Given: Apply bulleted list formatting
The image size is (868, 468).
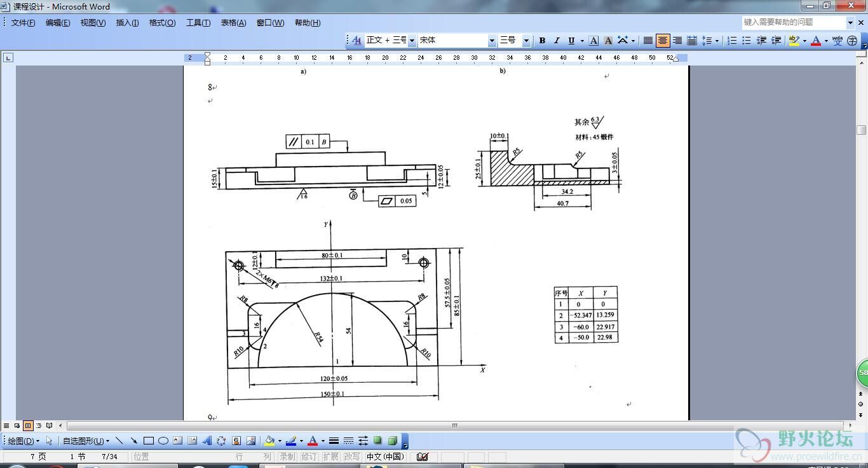Looking at the screenshot, I should [747, 40].
